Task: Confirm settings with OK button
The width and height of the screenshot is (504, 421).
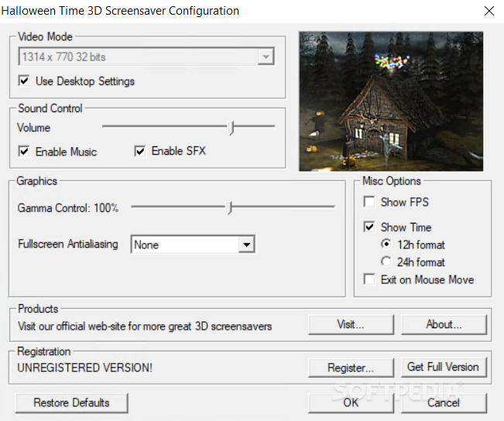Action: click(351, 402)
